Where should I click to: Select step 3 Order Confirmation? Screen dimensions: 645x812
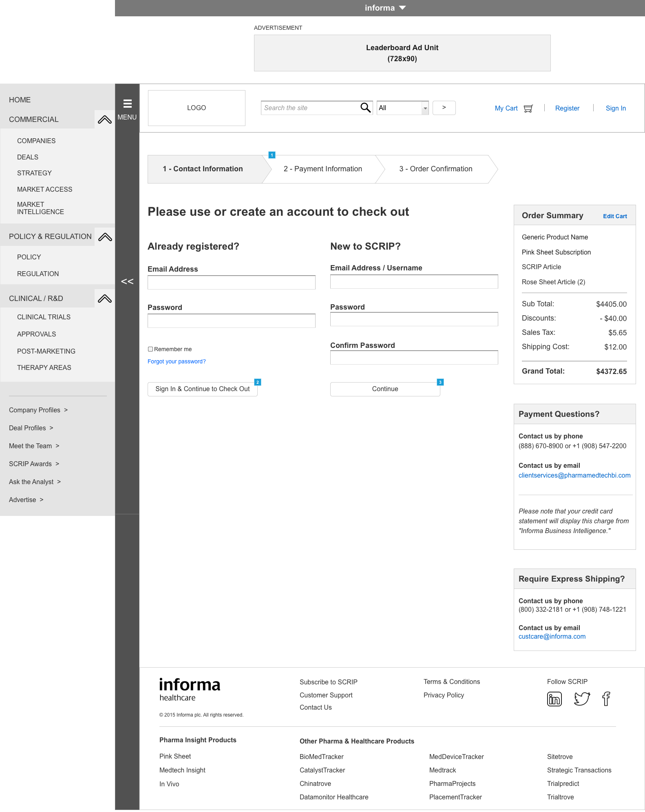436,169
